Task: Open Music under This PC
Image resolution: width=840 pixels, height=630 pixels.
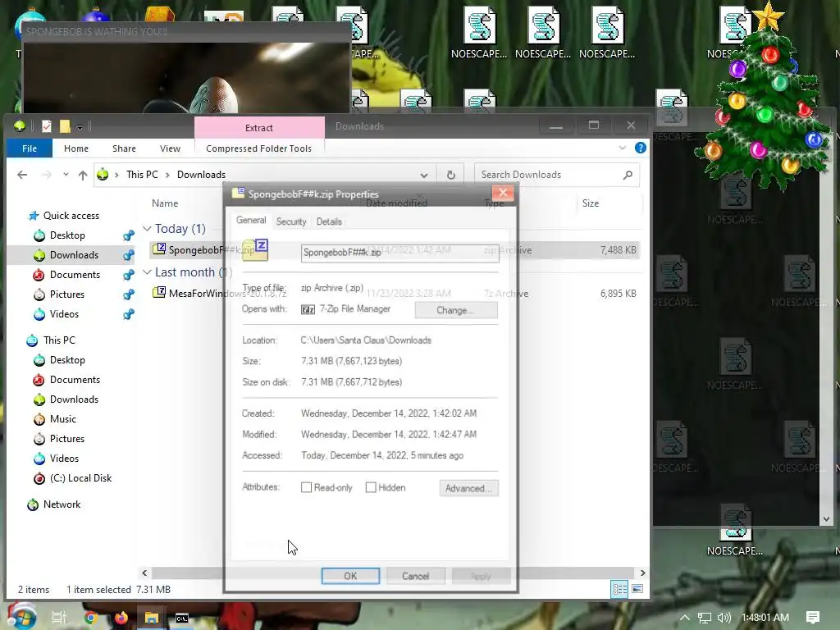Action: [x=62, y=419]
